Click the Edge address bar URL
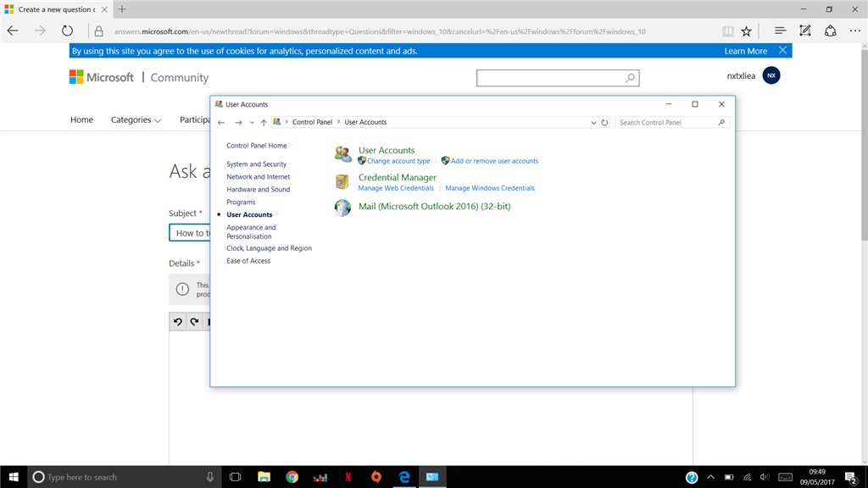The width and height of the screenshot is (868, 488). (380, 31)
